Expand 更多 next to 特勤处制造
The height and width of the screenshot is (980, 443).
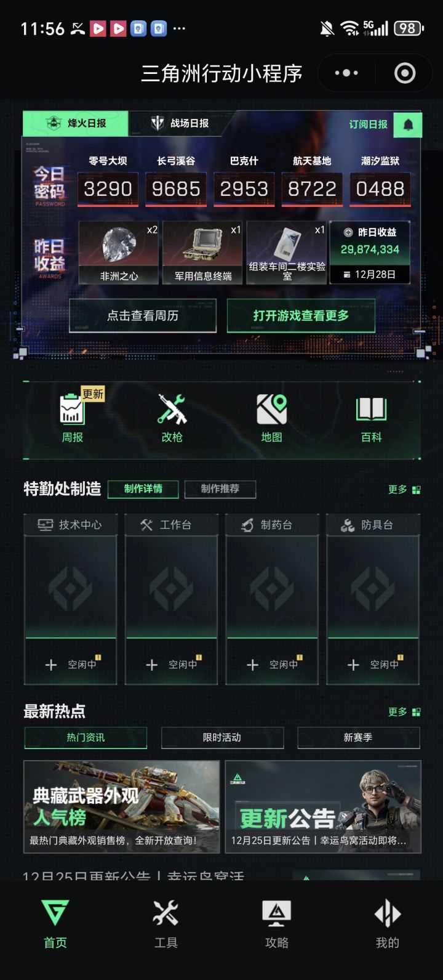point(404,490)
